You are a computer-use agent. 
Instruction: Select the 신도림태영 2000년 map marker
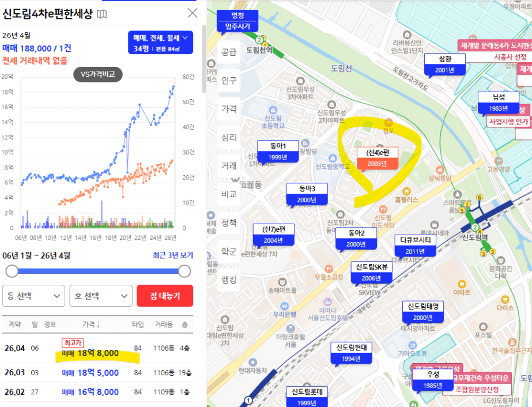click(423, 312)
